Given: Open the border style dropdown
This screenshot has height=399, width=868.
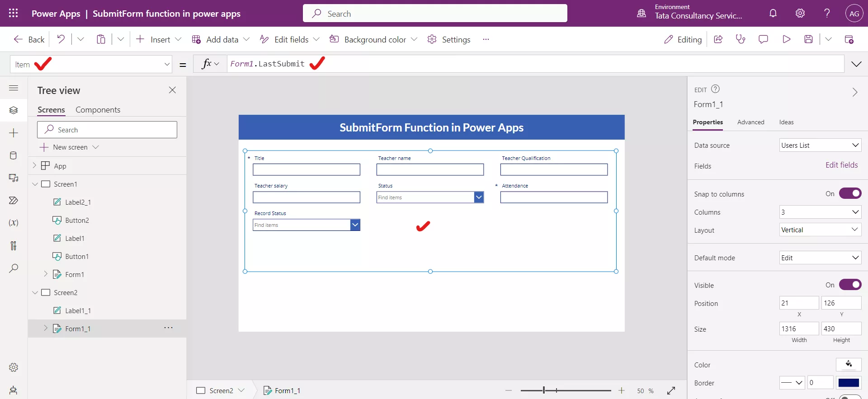Looking at the screenshot, I should [792, 383].
